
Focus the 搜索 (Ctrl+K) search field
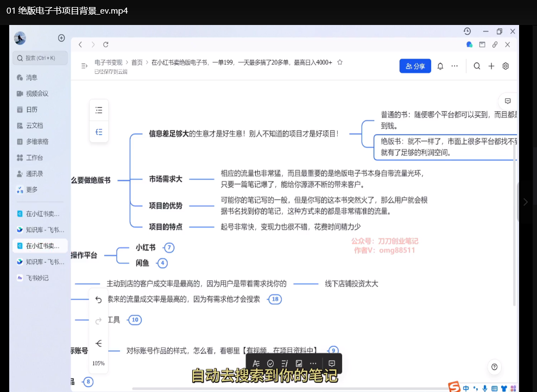tap(40, 58)
